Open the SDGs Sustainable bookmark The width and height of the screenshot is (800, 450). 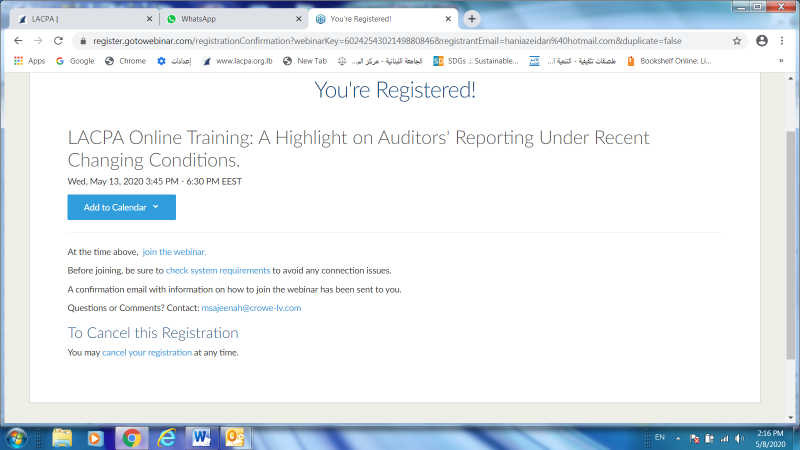tap(476, 61)
